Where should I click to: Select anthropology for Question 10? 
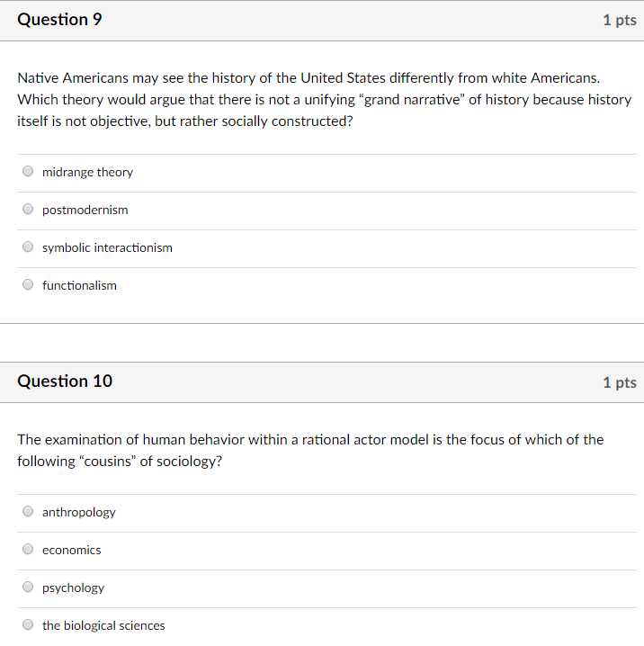click(28, 511)
